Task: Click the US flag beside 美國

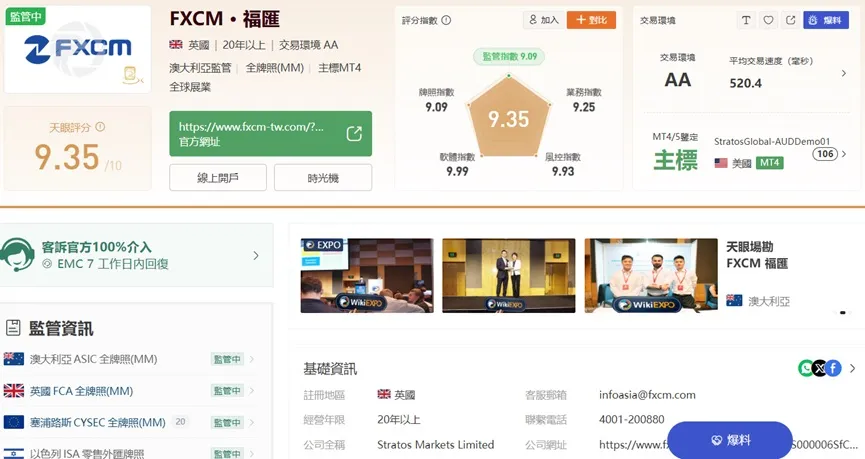Action: pos(721,163)
